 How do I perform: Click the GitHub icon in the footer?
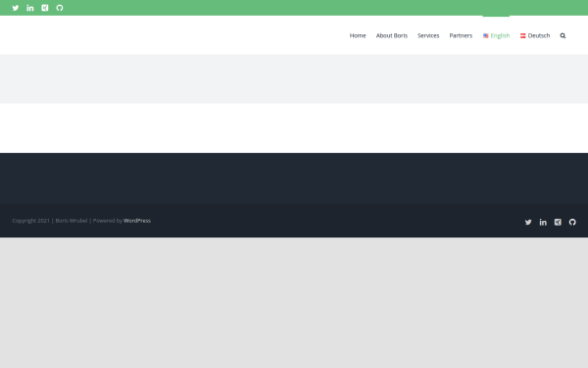pos(572,223)
